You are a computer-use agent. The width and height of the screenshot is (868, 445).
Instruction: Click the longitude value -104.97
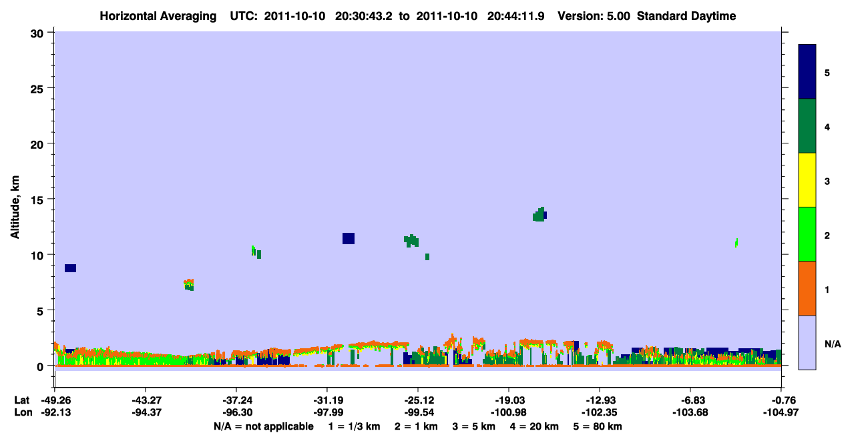click(x=782, y=412)
